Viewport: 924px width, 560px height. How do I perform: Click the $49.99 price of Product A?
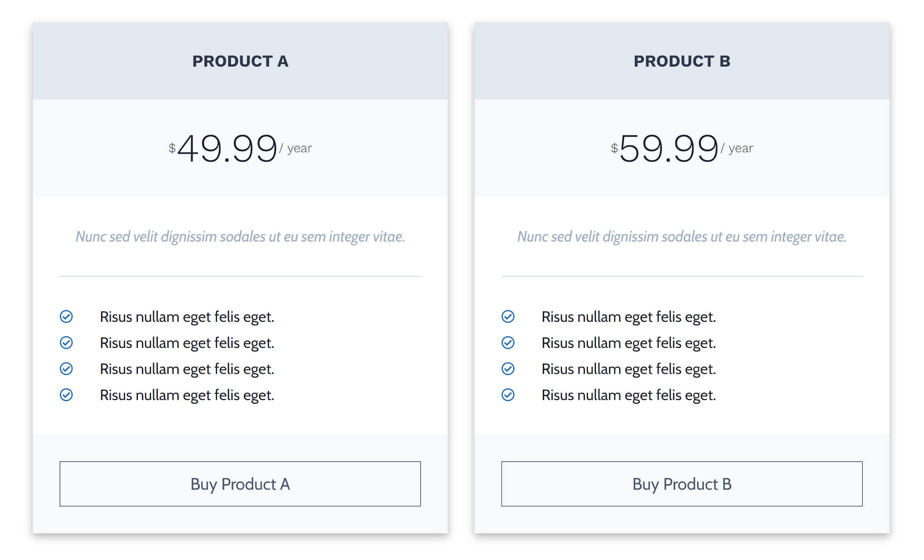tap(226, 148)
